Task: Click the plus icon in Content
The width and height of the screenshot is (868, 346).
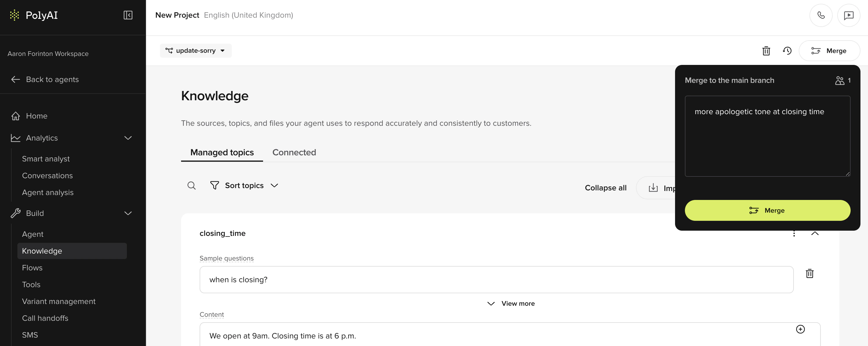Action: coord(800,329)
